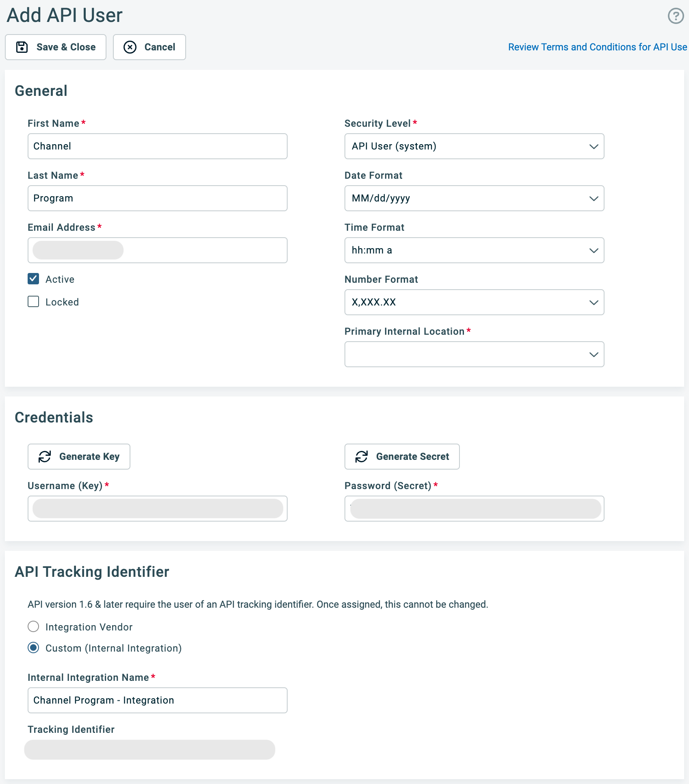This screenshot has width=689, height=784.
Task: Click the Generate Secret button
Action: point(402,456)
